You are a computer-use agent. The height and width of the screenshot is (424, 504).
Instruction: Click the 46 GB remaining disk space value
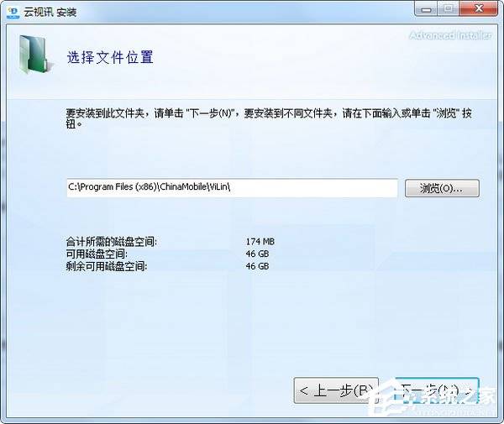(257, 266)
